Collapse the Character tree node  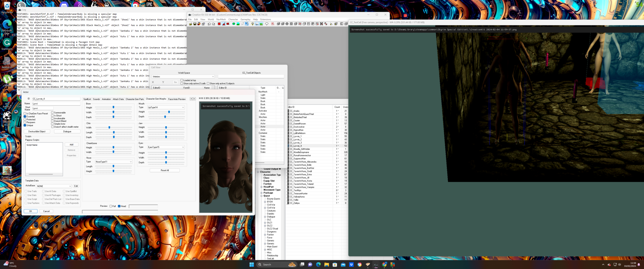coord(258,172)
